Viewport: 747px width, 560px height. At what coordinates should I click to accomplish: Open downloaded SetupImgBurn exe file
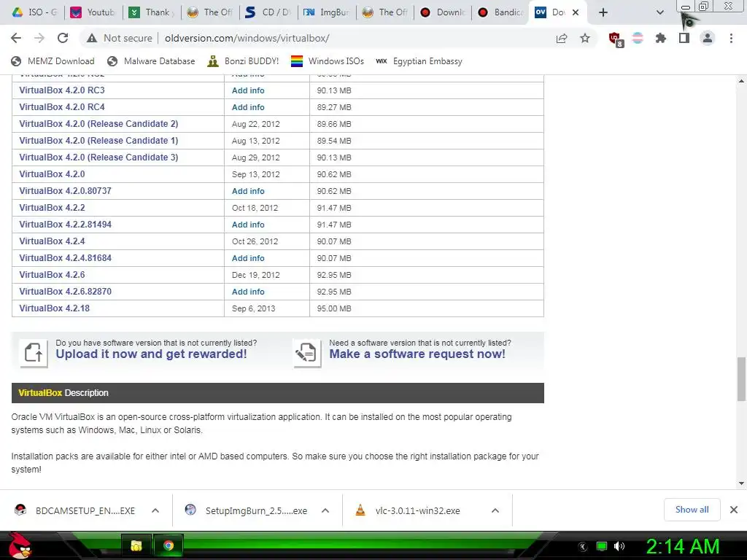tap(247, 510)
